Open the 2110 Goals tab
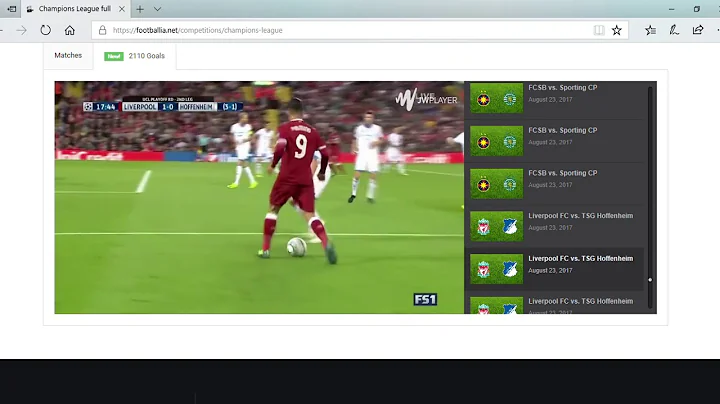This screenshot has width=720, height=404. click(135, 56)
